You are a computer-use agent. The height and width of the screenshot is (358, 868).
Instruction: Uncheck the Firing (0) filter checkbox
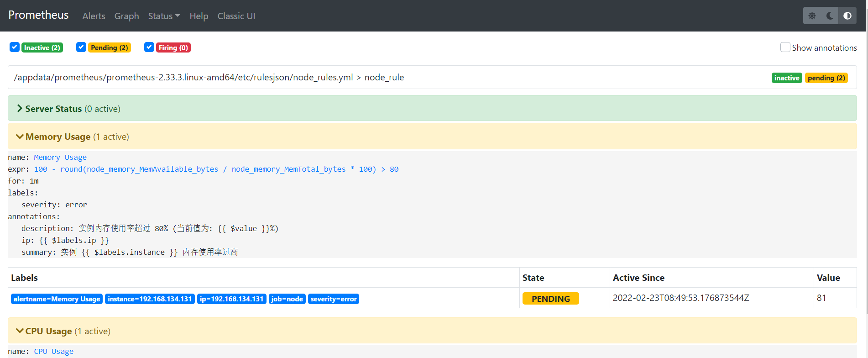coord(149,47)
